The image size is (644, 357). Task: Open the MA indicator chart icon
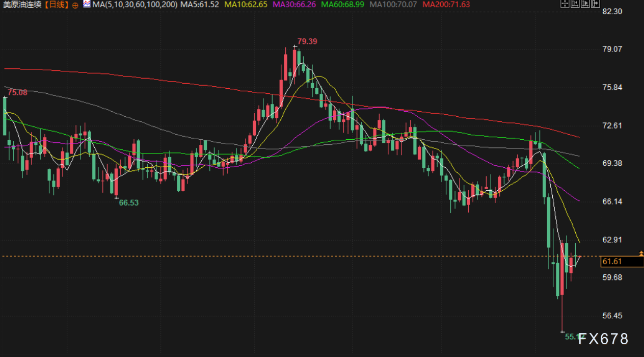(87, 4)
